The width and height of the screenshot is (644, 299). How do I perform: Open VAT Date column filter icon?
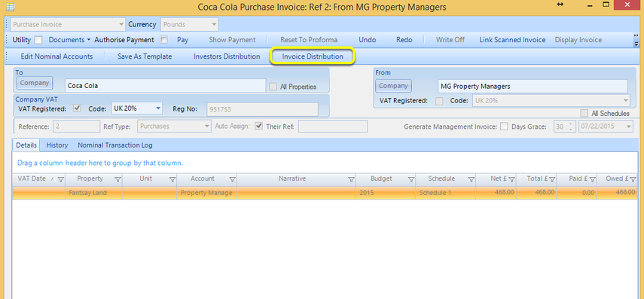(x=61, y=179)
